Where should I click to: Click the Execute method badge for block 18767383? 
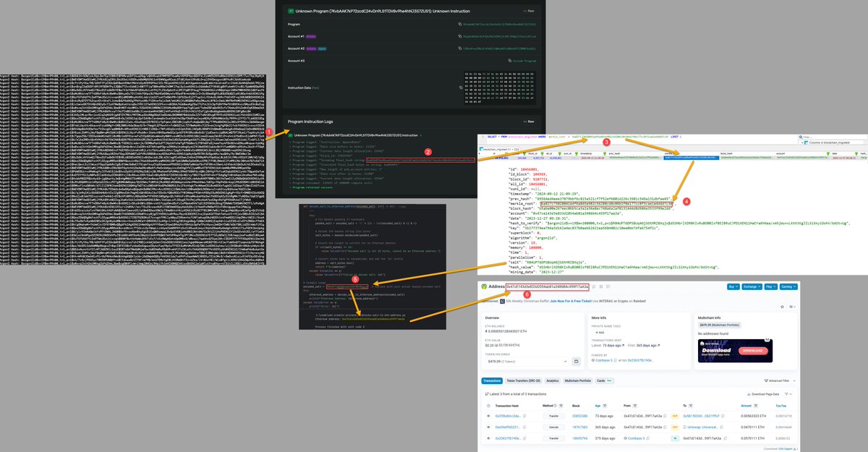553,427
